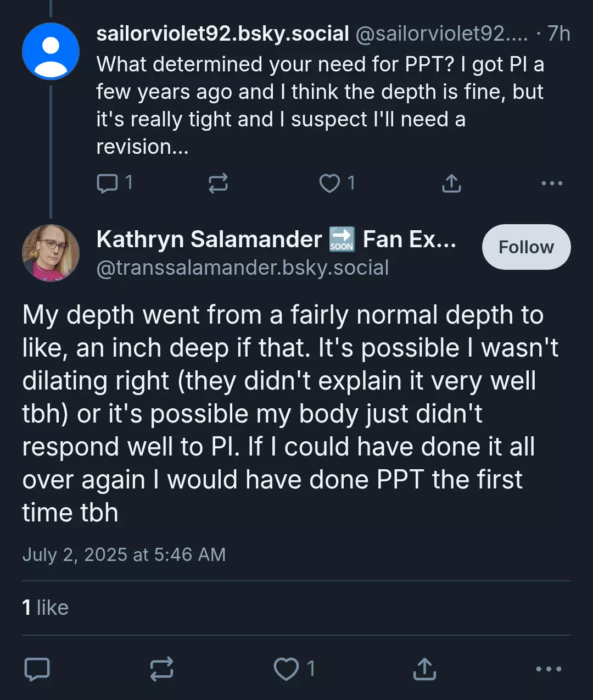Open @transsalamander.bsky.social handle link

243,268
